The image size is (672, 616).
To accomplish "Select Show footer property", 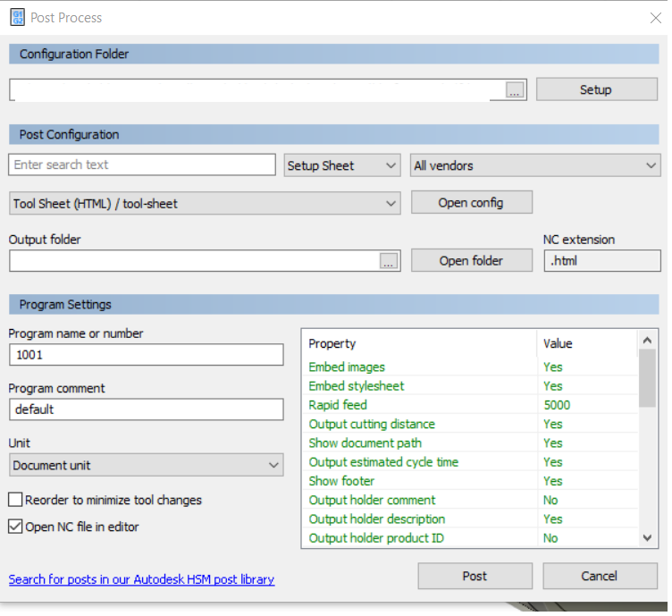I will [341, 481].
